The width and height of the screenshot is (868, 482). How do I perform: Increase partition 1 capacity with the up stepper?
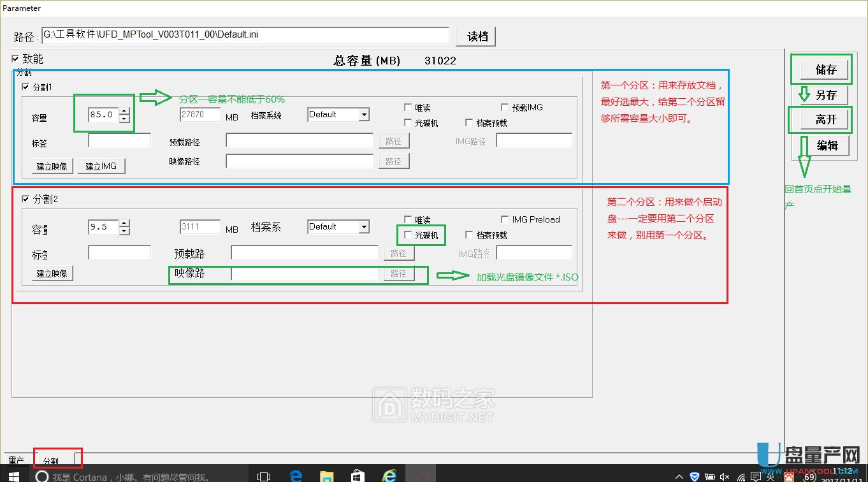click(124, 110)
